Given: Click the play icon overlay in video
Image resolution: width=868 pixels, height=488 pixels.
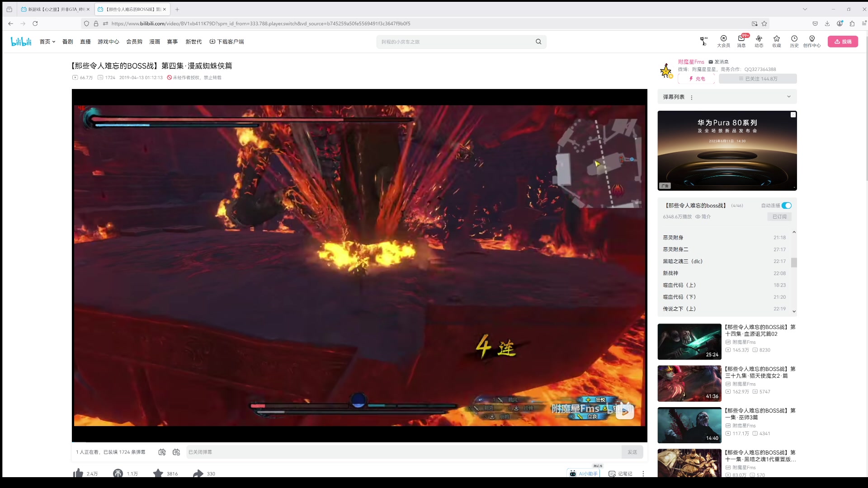Looking at the screenshot, I should pos(625,412).
